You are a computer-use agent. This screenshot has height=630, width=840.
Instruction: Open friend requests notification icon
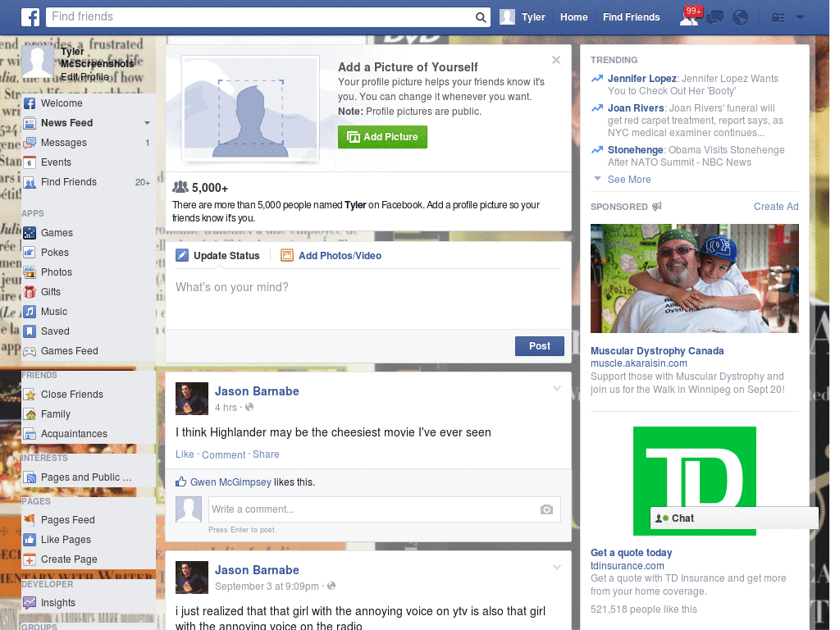689,17
